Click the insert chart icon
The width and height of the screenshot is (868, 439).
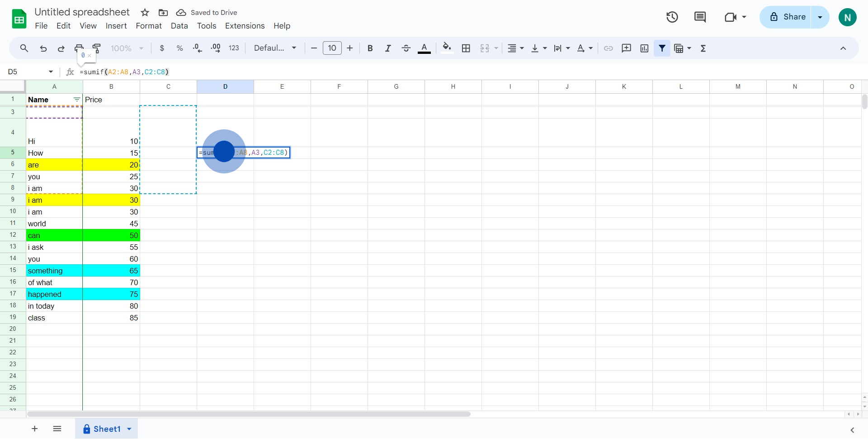pyautogui.click(x=644, y=48)
